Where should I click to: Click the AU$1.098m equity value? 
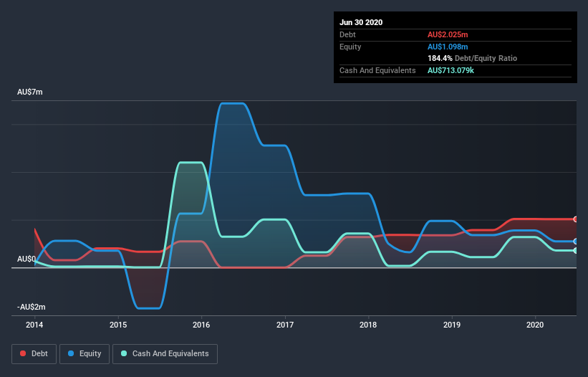[448, 47]
